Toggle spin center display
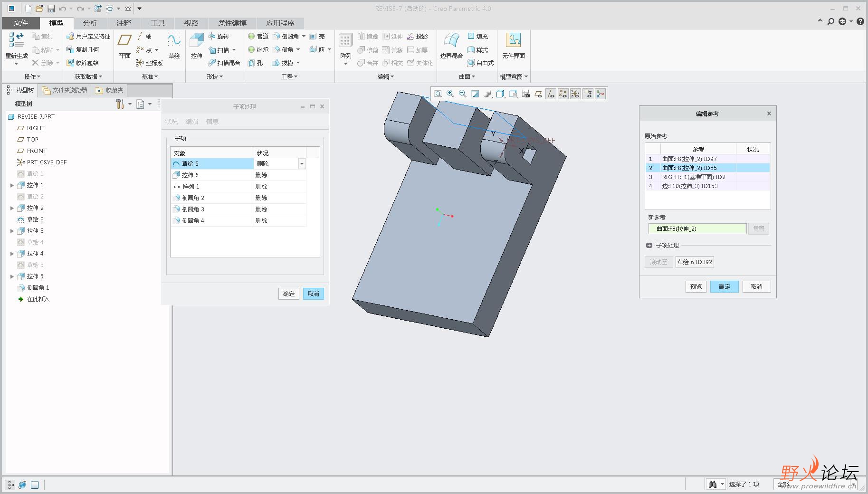This screenshot has width=868, height=494. [x=601, y=94]
